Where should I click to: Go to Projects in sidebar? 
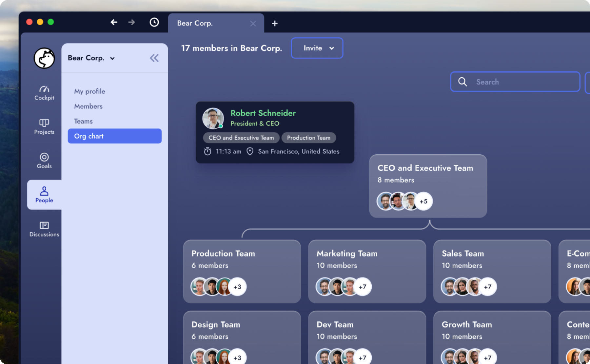[44, 126]
